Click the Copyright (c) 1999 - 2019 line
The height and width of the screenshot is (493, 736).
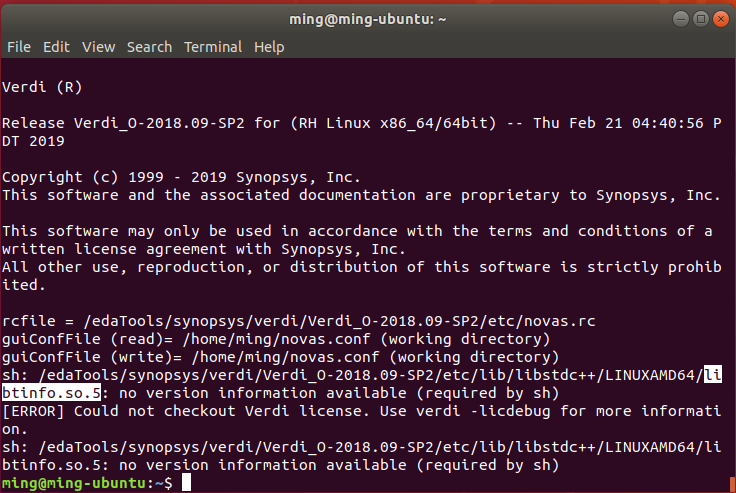181,177
